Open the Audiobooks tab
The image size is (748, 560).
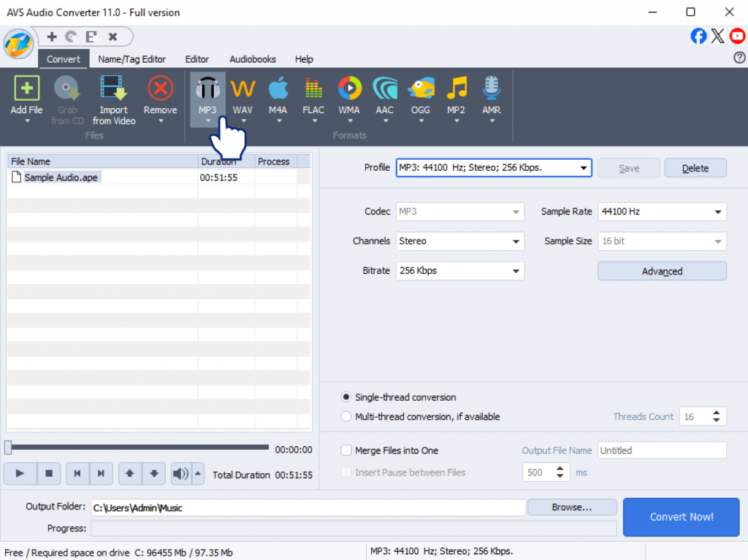click(253, 59)
